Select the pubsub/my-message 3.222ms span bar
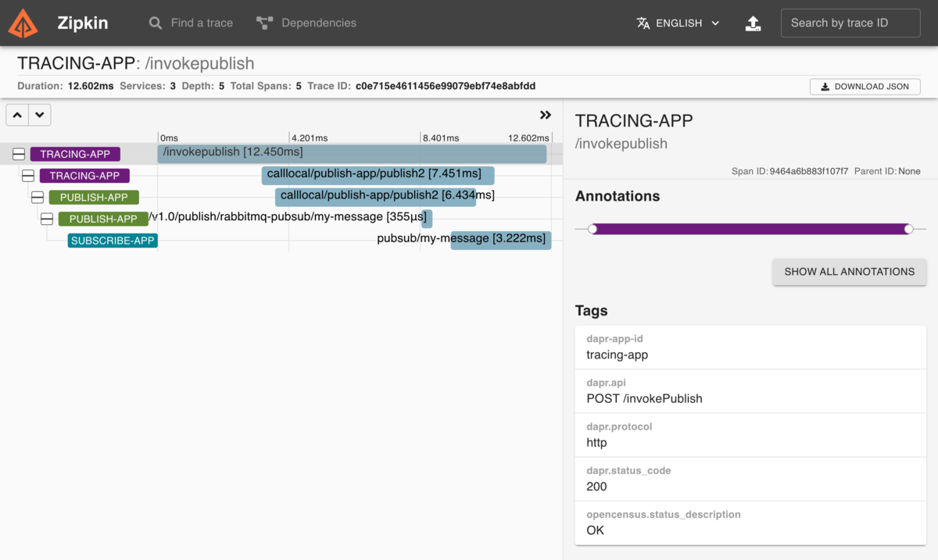Viewport: 938px width, 560px height. (x=501, y=241)
